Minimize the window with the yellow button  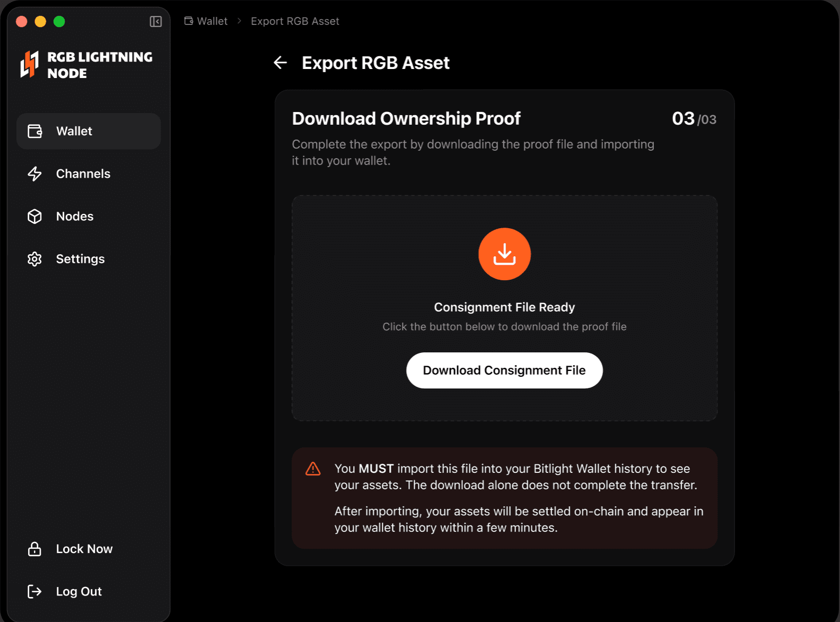point(40,21)
